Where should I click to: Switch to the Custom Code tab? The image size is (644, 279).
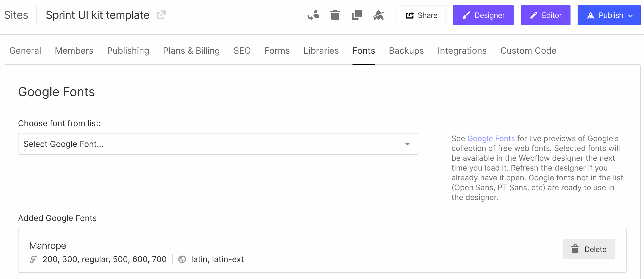(528, 51)
